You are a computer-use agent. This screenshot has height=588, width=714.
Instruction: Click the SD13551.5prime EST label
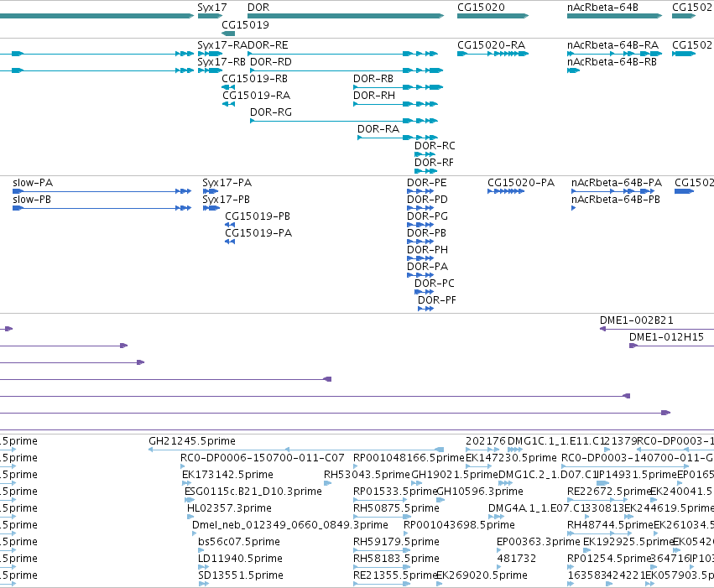[x=241, y=575]
